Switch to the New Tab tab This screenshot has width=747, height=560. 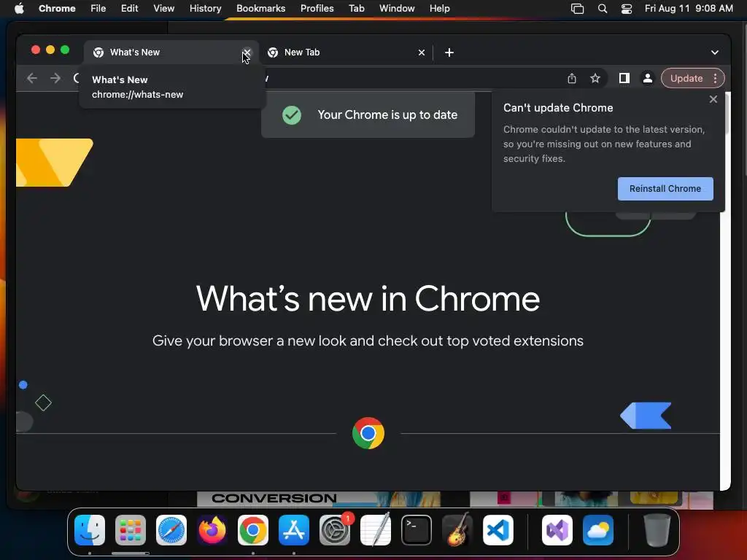click(x=345, y=52)
